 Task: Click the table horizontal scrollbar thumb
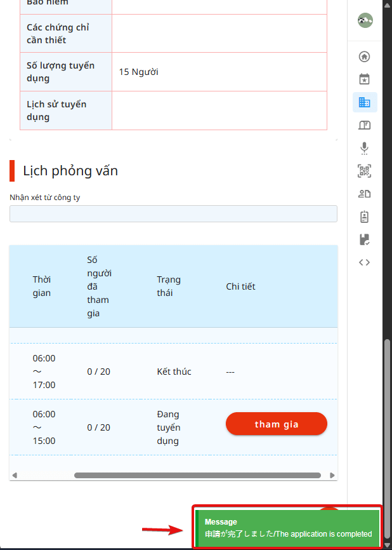[x=197, y=475]
